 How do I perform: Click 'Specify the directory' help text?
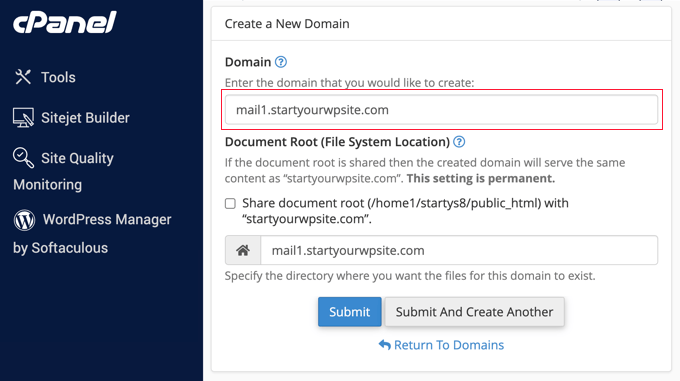[x=410, y=276]
